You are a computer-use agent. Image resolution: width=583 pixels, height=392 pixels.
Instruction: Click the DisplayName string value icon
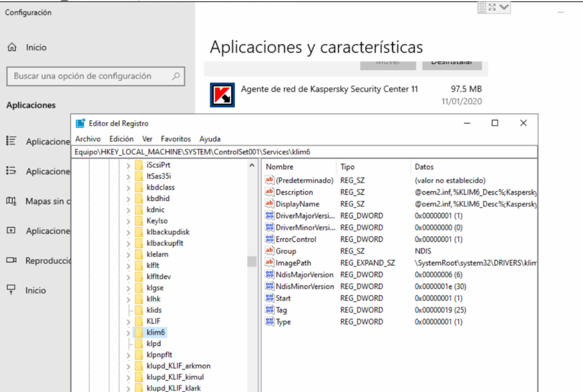click(269, 204)
